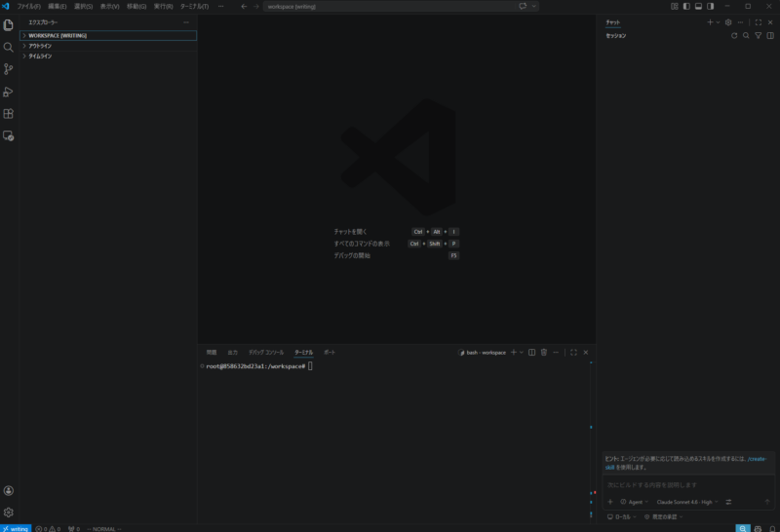
Task: Open the command center dropdown chevron
Action: 534,7
